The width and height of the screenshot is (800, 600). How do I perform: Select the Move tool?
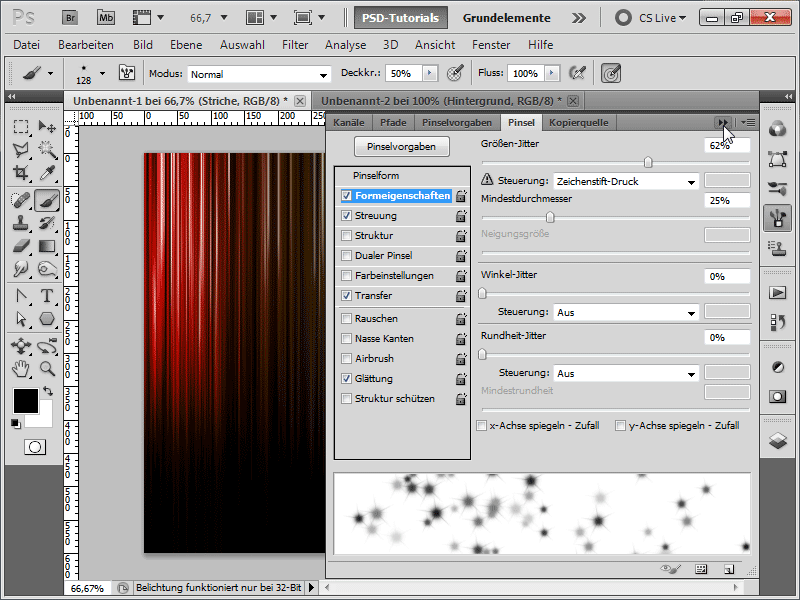[x=47, y=127]
